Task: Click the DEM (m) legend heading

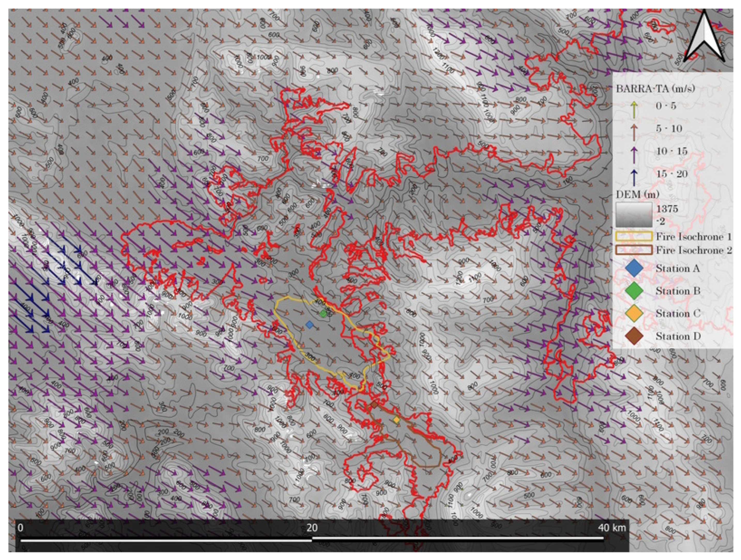Action: 638,194
